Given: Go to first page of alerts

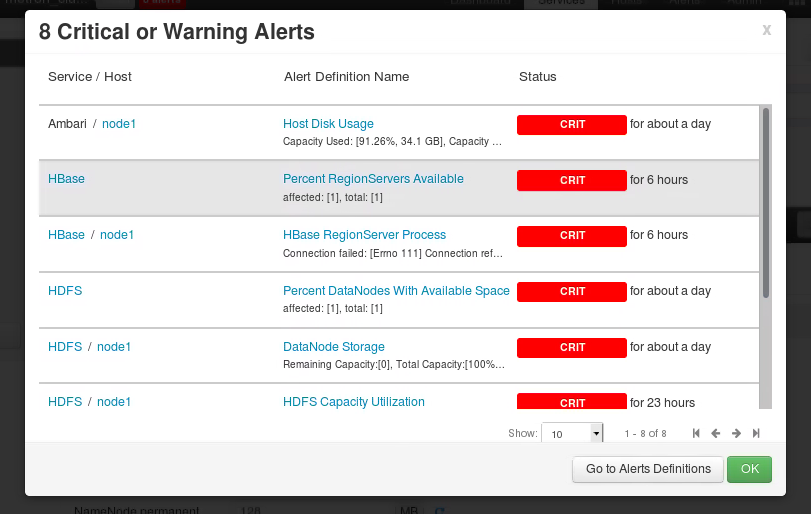Looking at the screenshot, I should coord(697,433).
